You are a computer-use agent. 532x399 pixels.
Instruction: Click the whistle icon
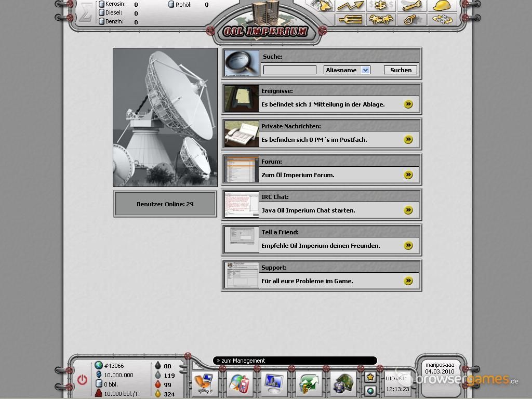(411, 19)
